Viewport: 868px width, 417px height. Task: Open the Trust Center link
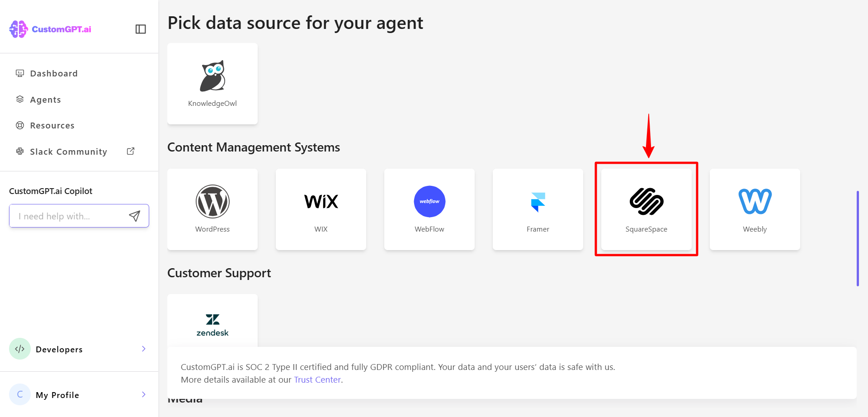tap(317, 379)
